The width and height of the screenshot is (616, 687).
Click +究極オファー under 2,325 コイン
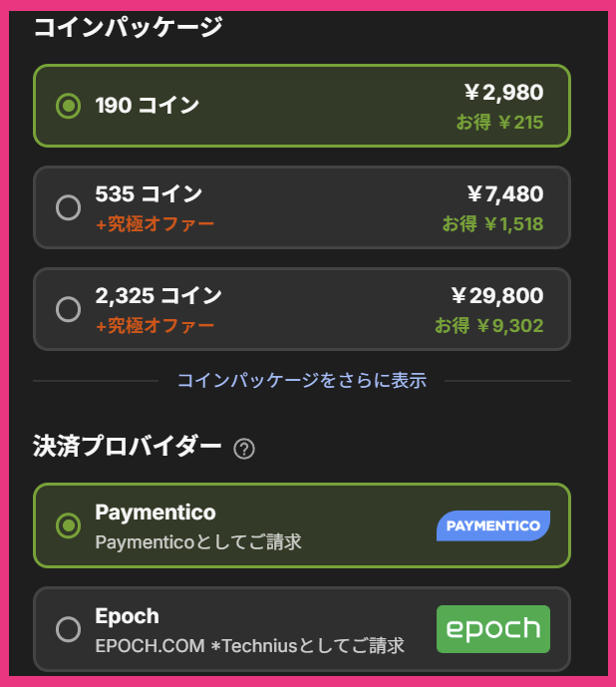coord(154,326)
